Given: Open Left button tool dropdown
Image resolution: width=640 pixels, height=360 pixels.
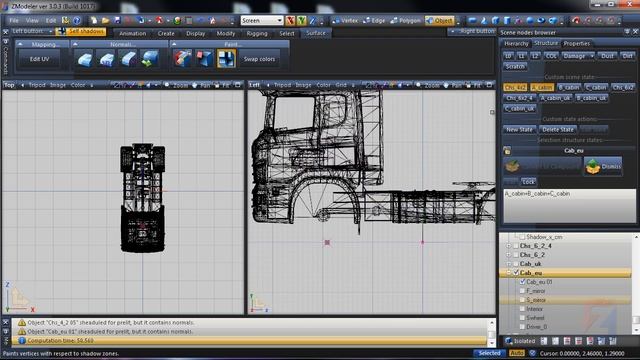Looking at the screenshot, I should point(32,31).
